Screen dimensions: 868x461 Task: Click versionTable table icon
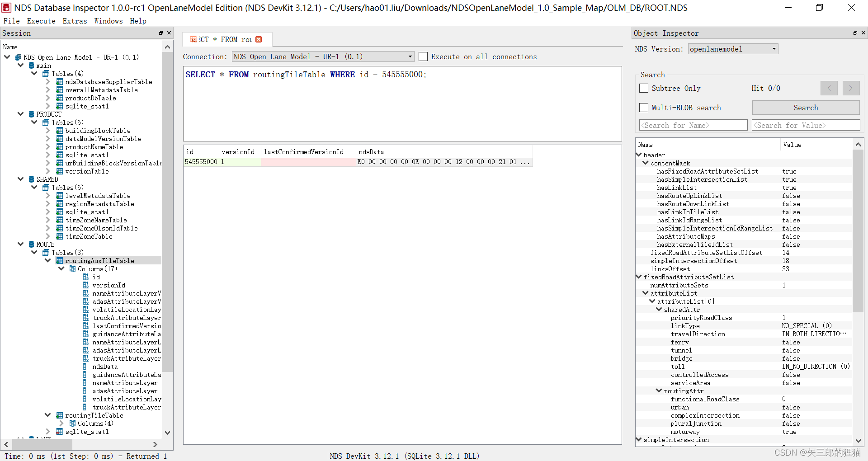tap(59, 171)
